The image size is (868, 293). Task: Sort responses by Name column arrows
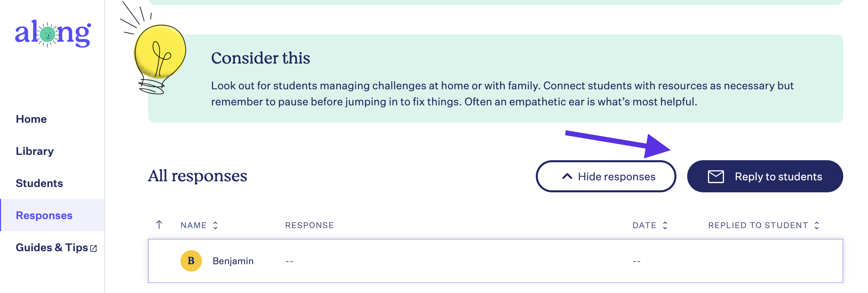pyautogui.click(x=215, y=225)
